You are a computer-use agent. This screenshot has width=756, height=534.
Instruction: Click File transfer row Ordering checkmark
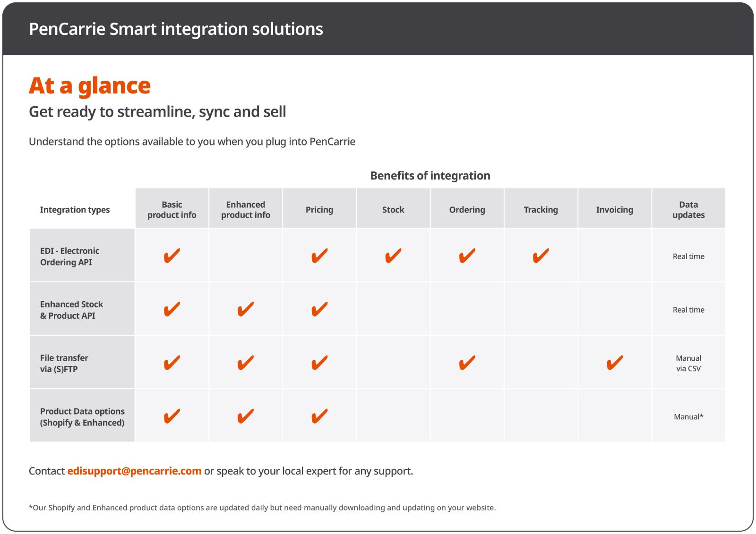pyautogui.click(x=467, y=363)
